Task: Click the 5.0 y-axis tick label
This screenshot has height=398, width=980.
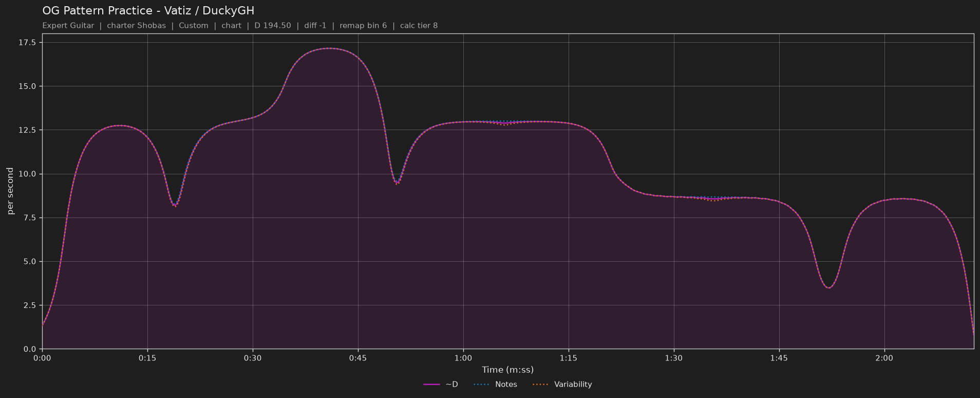Action: pyautogui.click(x=29, y=262)
